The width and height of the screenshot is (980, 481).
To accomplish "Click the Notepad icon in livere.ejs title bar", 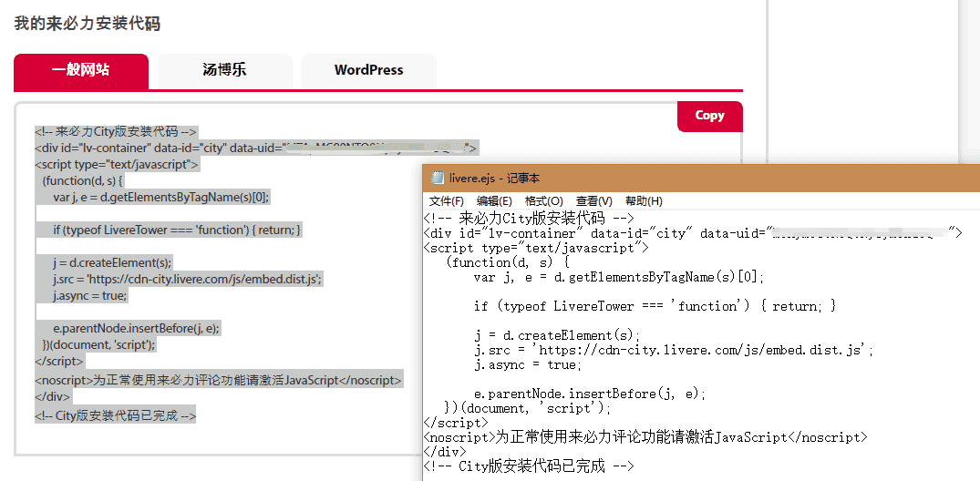I will (x=437, y=178).
